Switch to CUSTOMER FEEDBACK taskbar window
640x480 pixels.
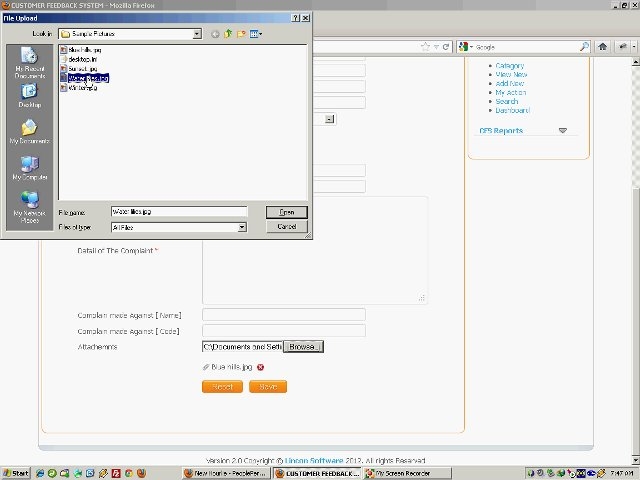tap(317, 473)
